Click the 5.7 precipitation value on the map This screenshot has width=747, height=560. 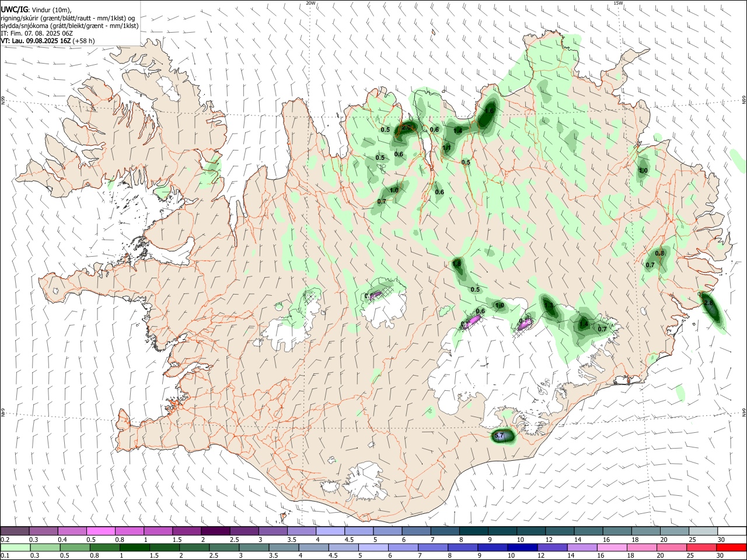(x=499, y=436)
